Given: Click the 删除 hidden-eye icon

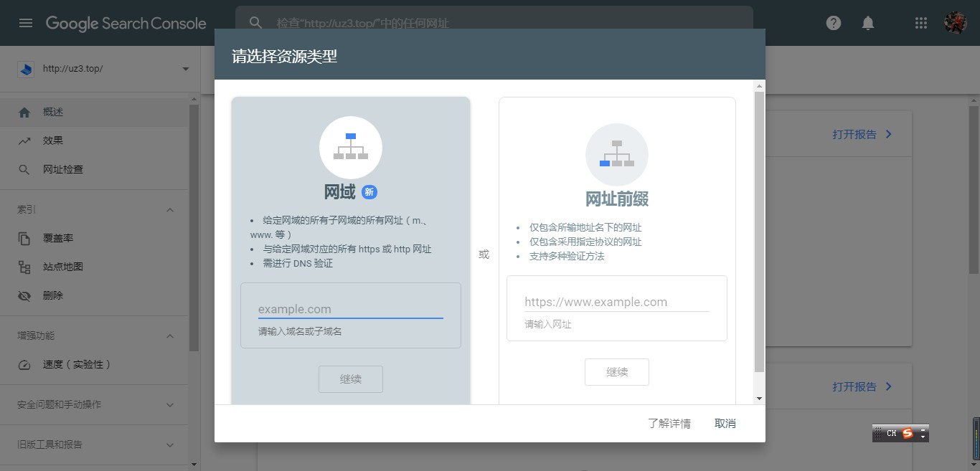Looking at the screenshot, I should (x=24, y=295).
